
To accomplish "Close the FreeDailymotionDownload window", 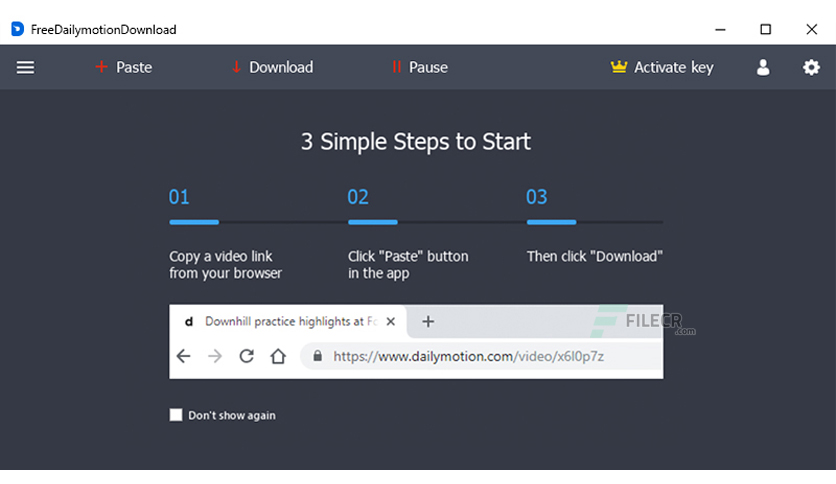I will coord(811,29).
